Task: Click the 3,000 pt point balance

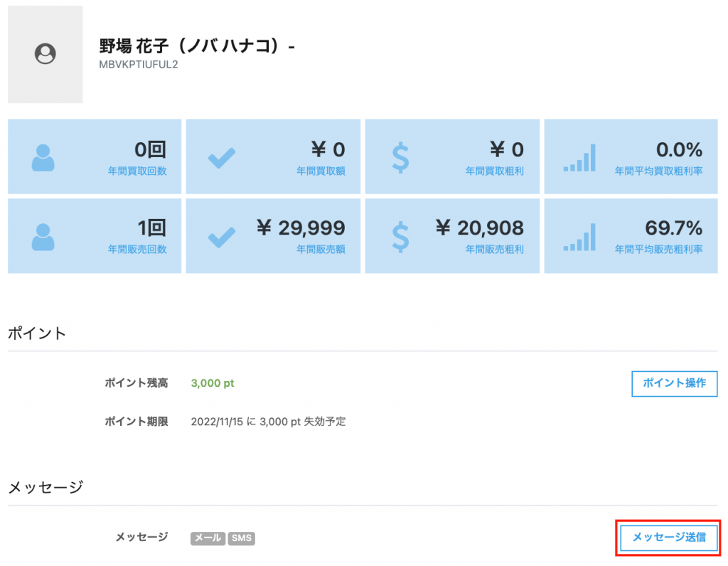Action: coord(213,383)
